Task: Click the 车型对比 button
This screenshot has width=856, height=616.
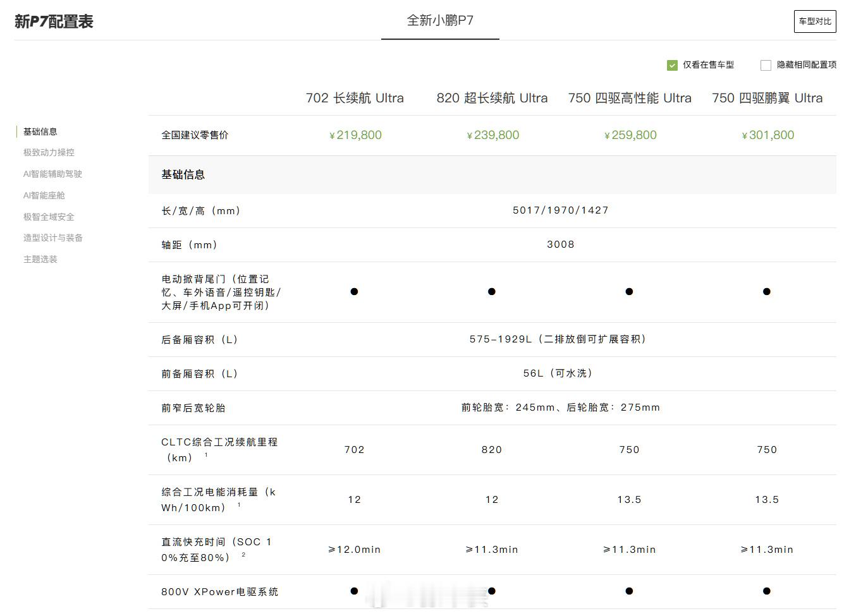Action: click(x=815, y=21)
